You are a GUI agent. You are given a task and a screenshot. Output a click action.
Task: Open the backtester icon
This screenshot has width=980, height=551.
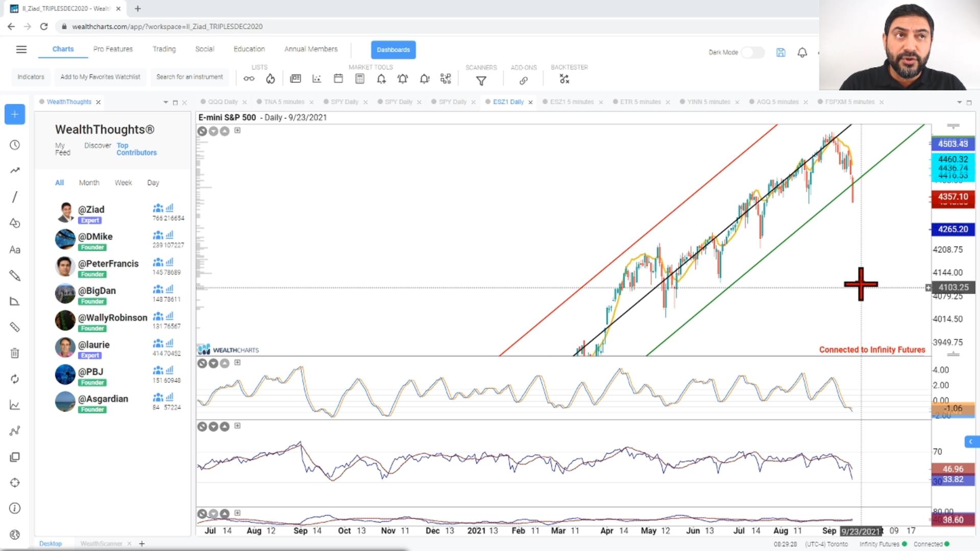pyautogui.click(x=564, y=79)
